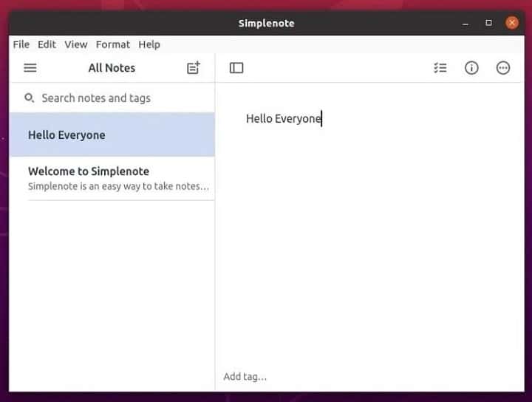Close the Simplenote window
Viewport: 532px width, 402px height.
(511, 23)
